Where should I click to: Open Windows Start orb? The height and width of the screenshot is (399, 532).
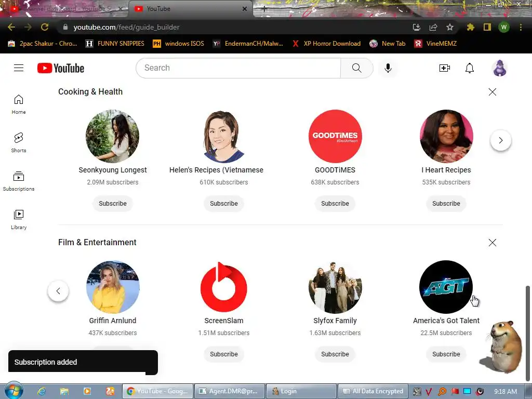14,390
